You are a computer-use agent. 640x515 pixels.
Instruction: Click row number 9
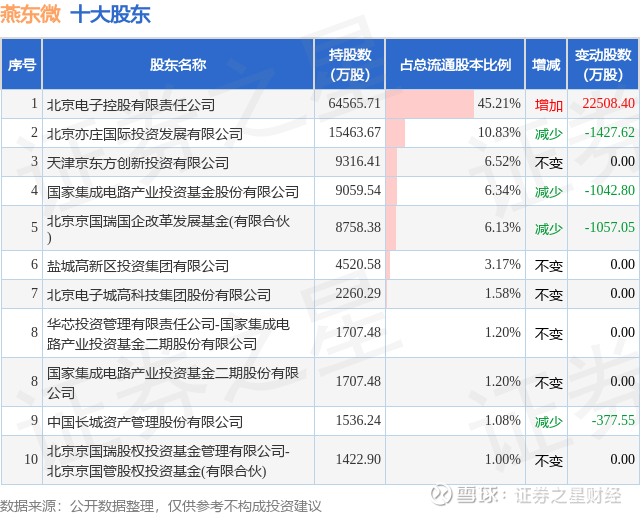click(34, 420)
